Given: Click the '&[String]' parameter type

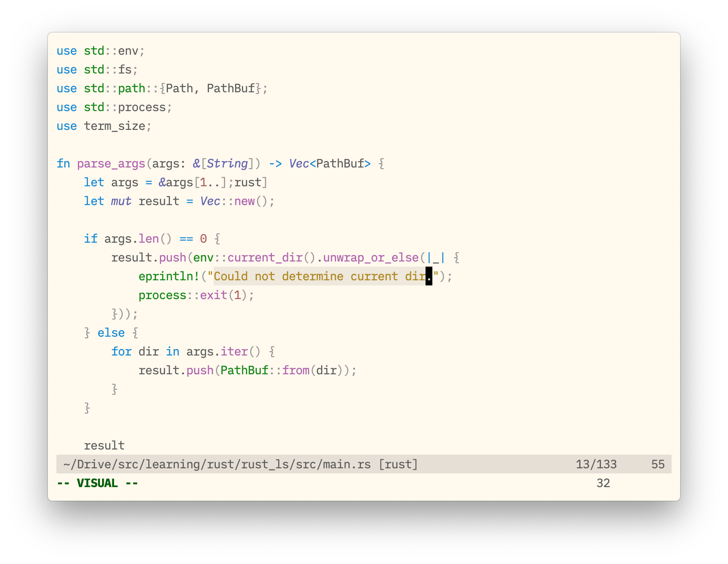Looking at the screenshot, I should coord(224,164).
